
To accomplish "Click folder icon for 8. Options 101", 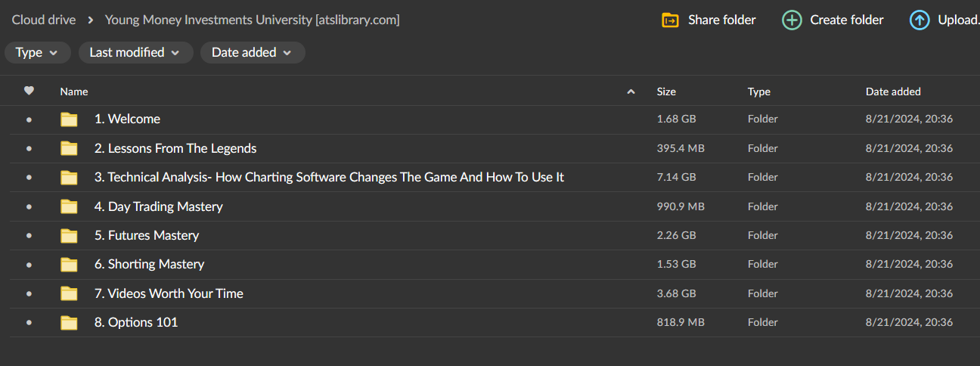I will point(70,323).
